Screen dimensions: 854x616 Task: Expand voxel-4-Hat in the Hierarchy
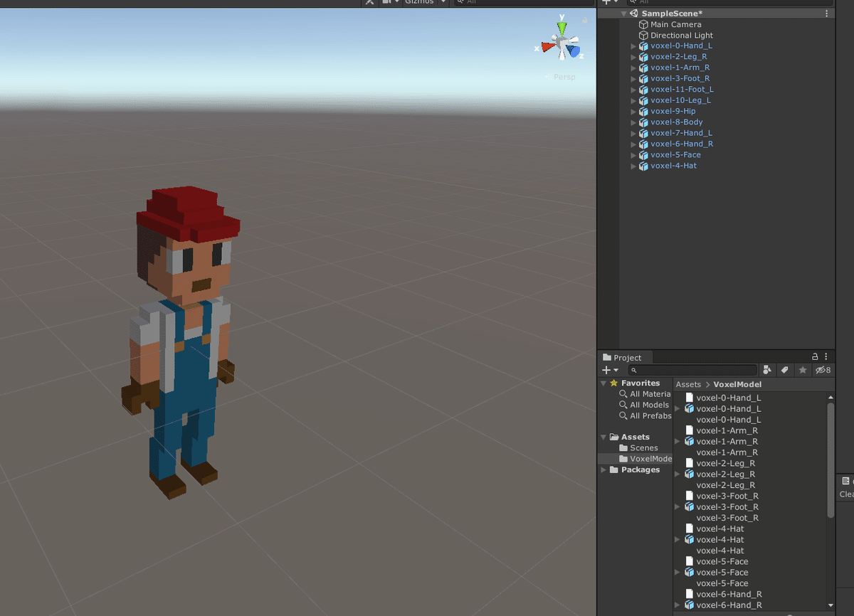pos(633,166)
